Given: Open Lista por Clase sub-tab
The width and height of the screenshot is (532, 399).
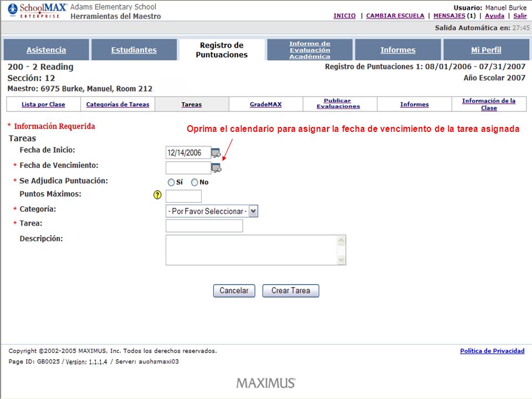Looking at the screenshot, I should 43,105.
